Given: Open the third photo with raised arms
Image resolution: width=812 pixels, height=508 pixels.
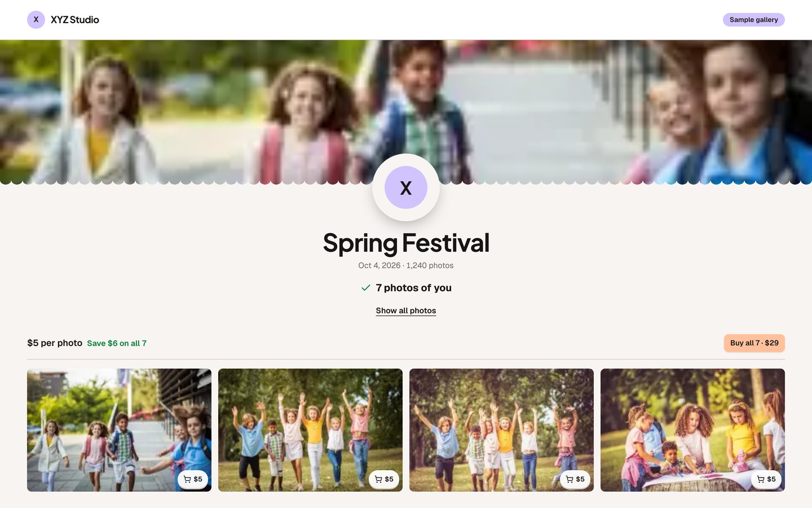Looking at the screenshot, I should (x=501, y=430).
